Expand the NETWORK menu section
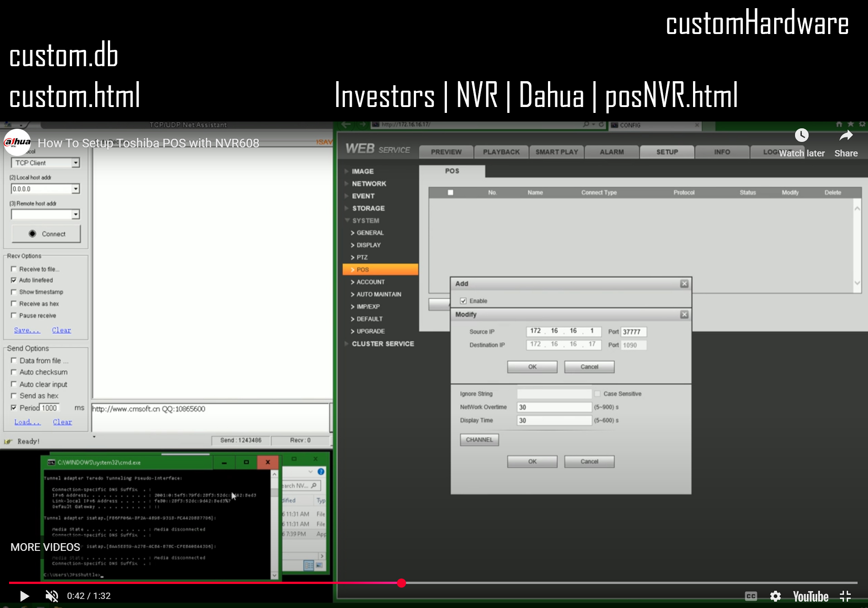The image size is (868, 608). click(369, 184)
